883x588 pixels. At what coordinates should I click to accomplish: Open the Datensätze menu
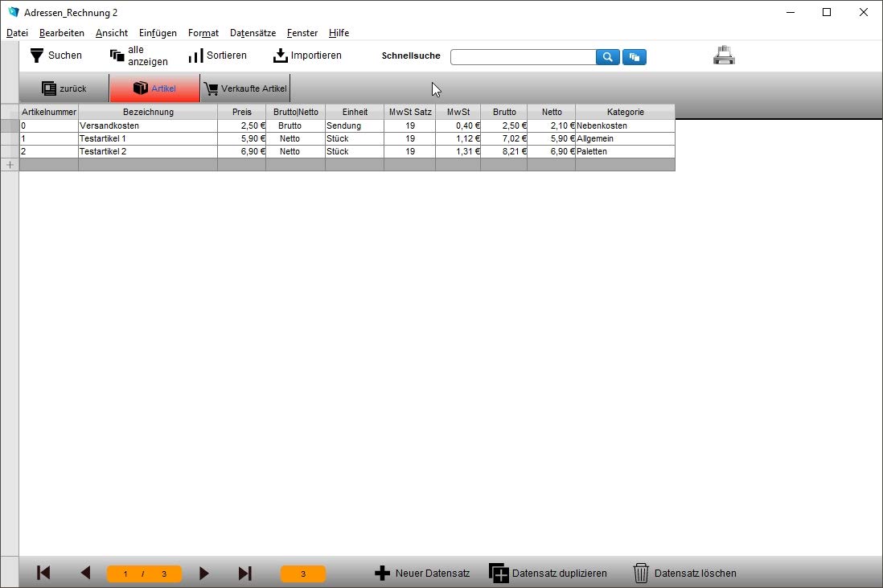click(253, 33)
